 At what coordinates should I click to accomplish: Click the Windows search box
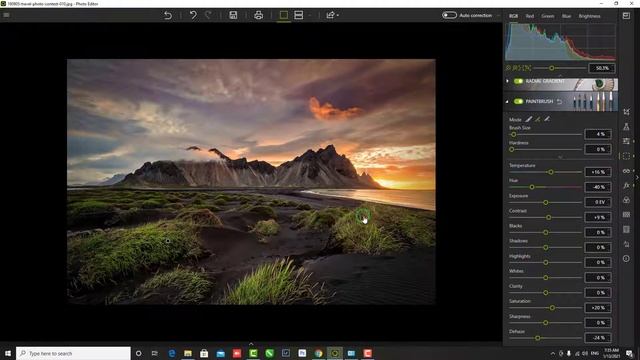click(x=73, y=353)
